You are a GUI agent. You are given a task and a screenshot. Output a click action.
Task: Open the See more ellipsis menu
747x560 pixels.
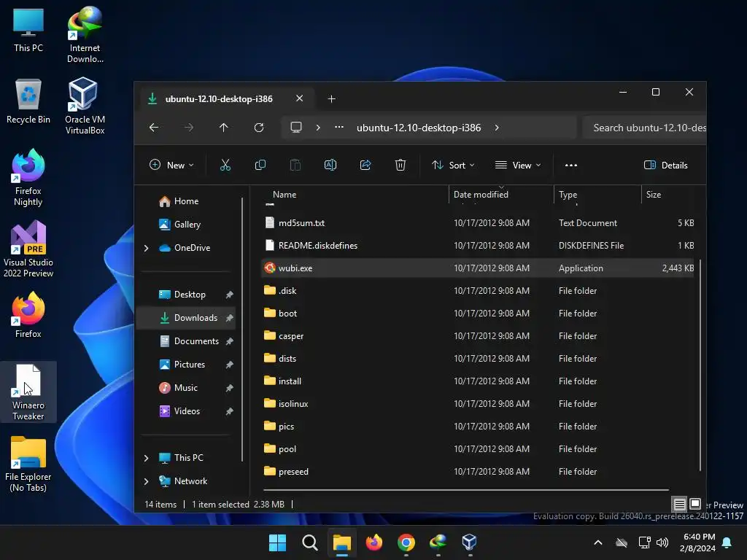click(570, 166)
